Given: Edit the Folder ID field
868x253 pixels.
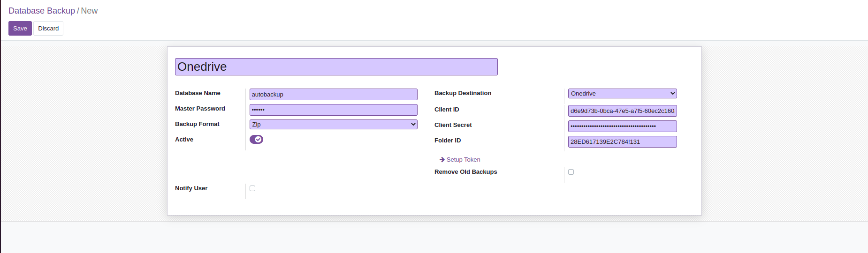Looking at the screenshot, I should point(622,142).
